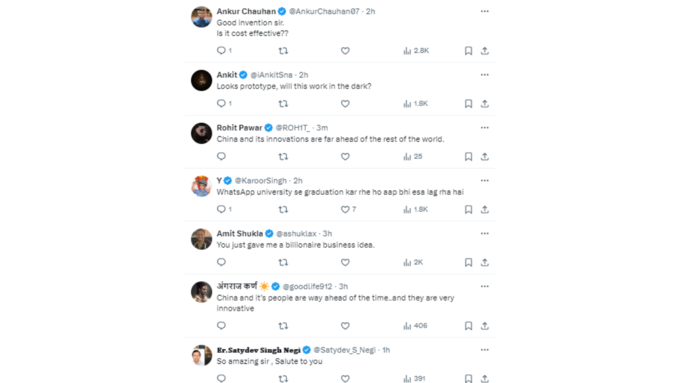Expand three-dot menu for Amit Shukla's tweet
Screen dimensions: 680x383
tap(485, 233)
